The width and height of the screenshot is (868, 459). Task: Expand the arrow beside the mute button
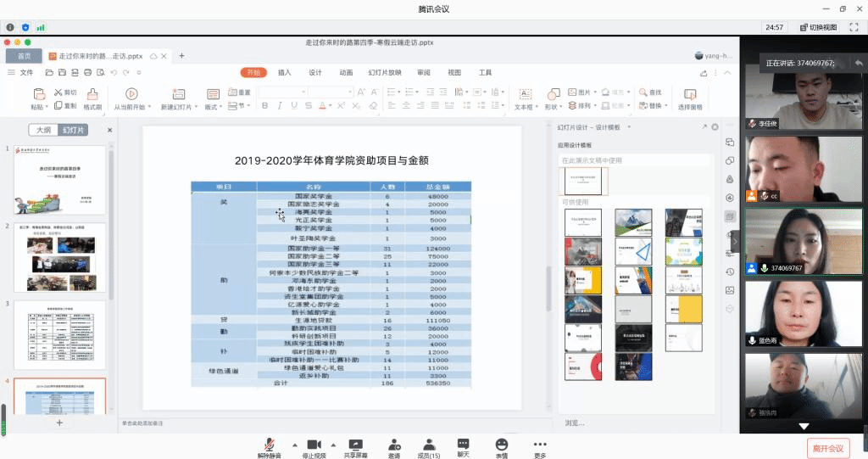point(294,445)
